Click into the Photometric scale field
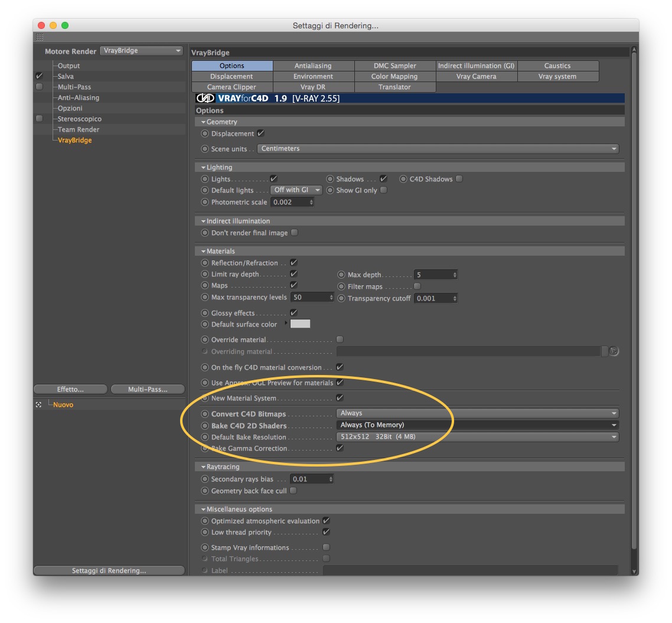 click(x=289, y=202)
